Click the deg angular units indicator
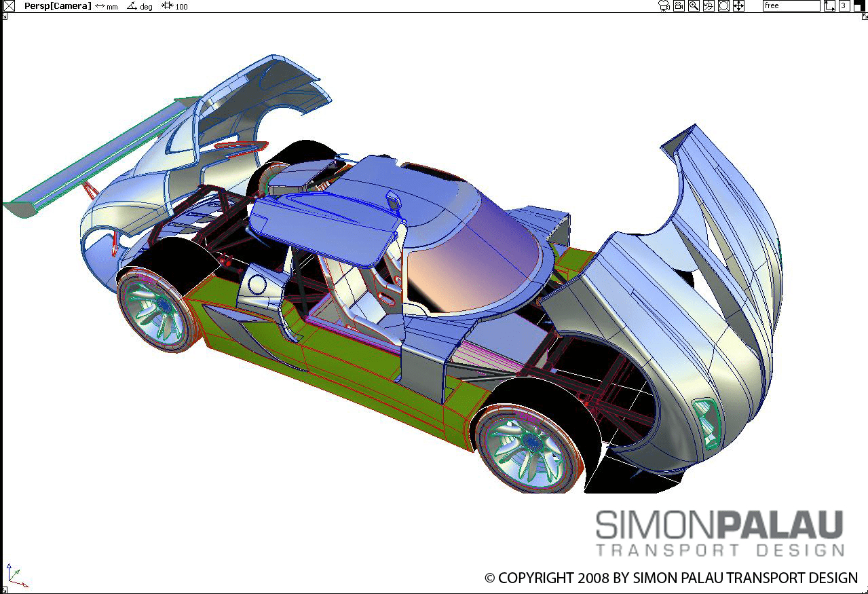Viewport: 868px width, 594px height. click(x=140, y=6)
